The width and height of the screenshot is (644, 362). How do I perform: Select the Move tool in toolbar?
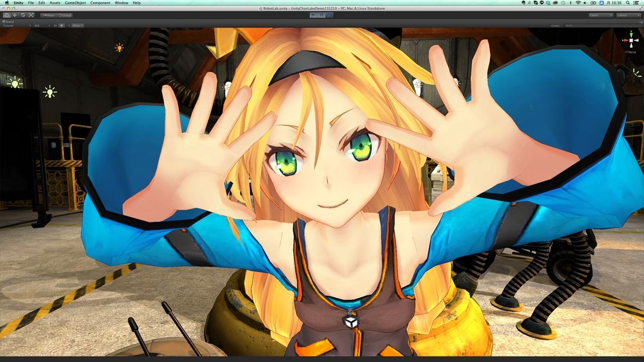[15, 15]
